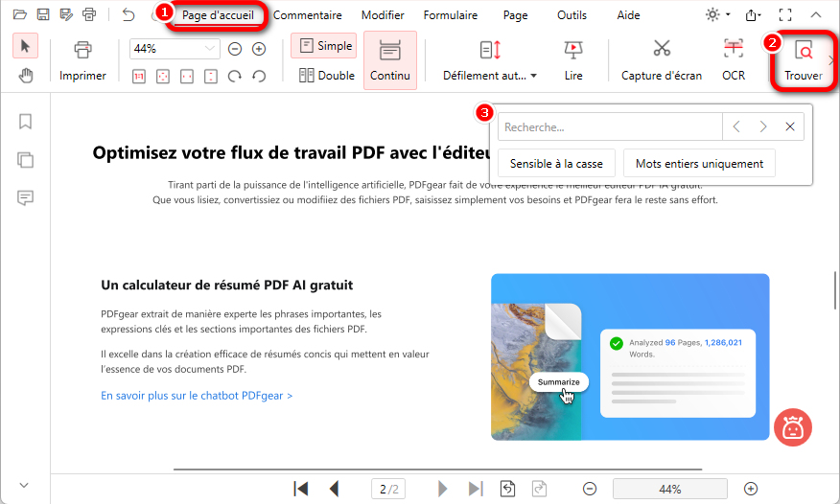This screenshot has width=840, height=504.
Task: Go to the next page
Action: [x=442, y=489]
